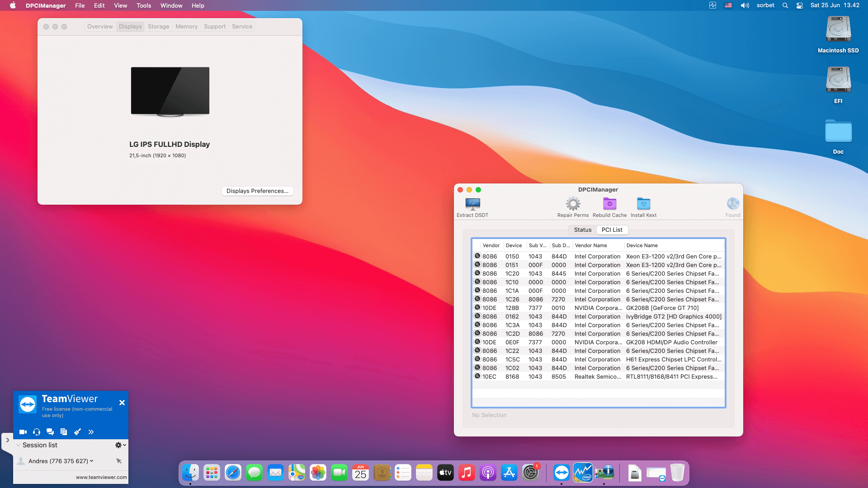Image resolution: width=868 pixels, height=488 pixels.
Task: Click magnifier icon on the Realtek RTL8111 row
Action: 477,376
